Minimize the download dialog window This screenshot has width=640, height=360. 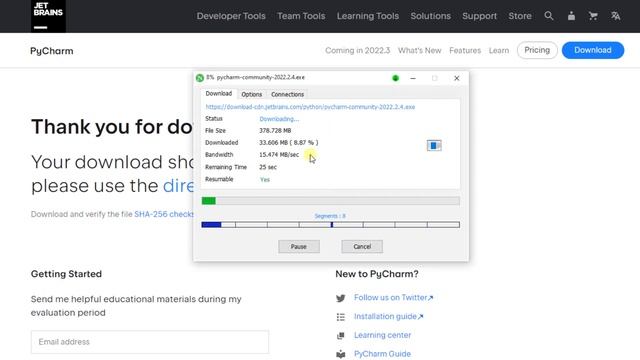point(413,78)
